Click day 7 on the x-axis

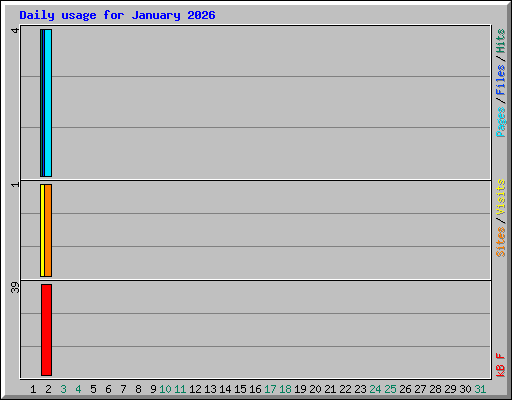[123, 389]
